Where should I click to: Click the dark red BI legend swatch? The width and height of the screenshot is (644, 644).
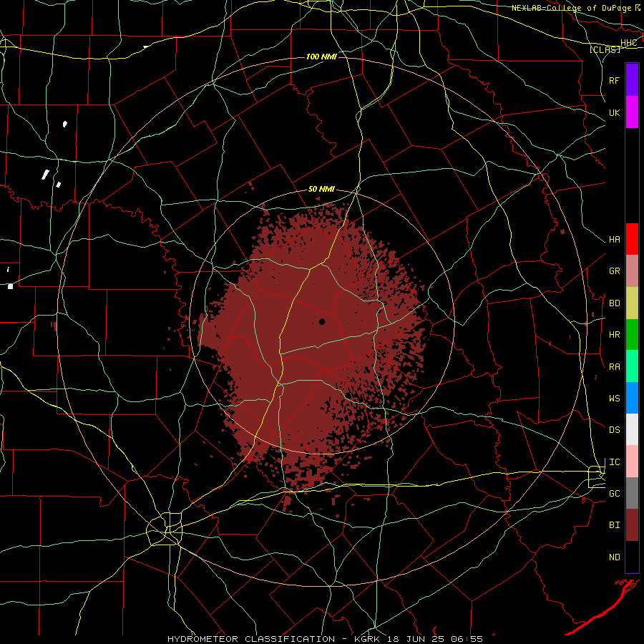click(x=632, y=525)
